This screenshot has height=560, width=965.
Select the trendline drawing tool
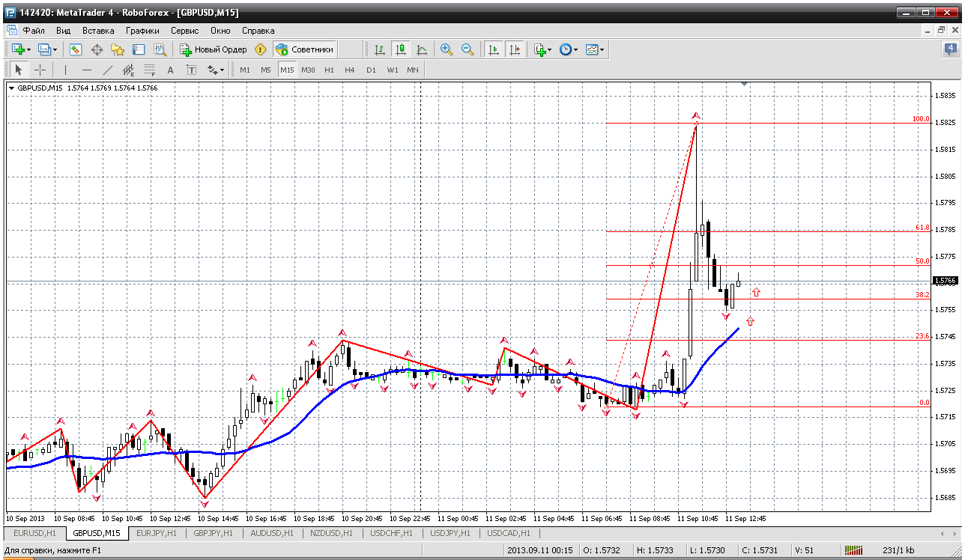(x=107, y=70)
